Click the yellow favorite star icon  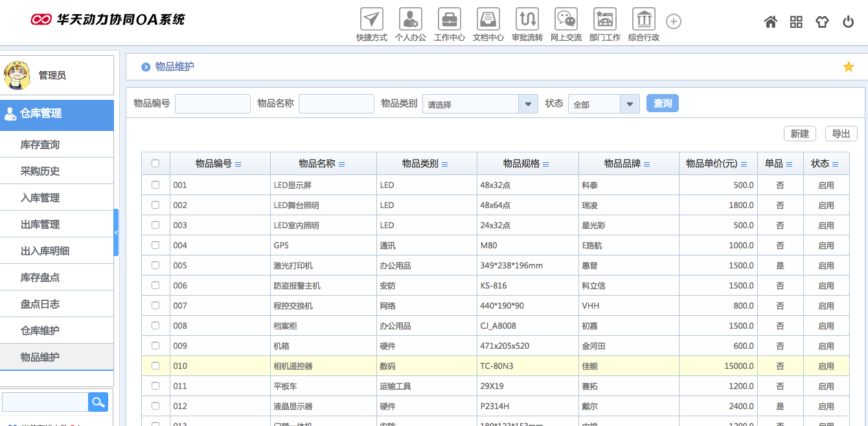pyautogui.click(x=848, y=67)
